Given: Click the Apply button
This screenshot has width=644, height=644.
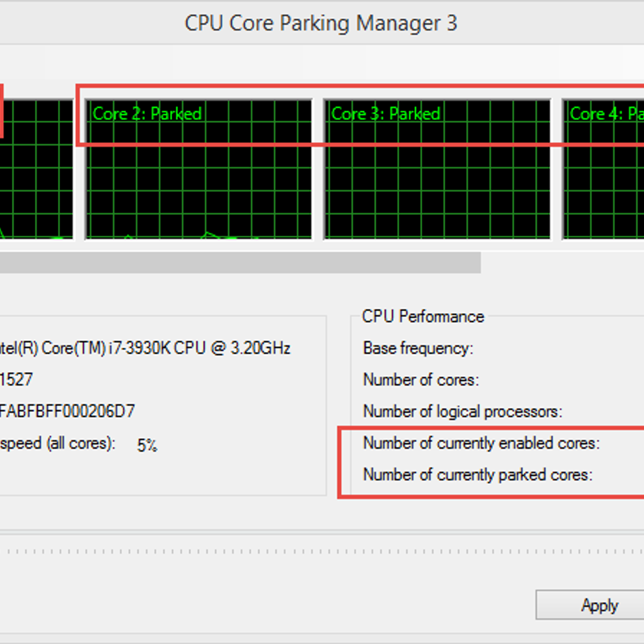Looking at the screenshot, I should [598, 606].
